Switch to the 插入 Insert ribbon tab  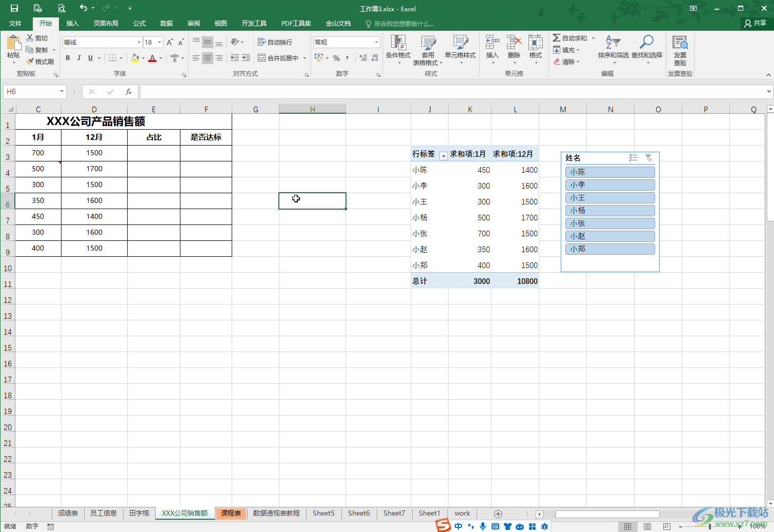click(x=73, y=24)
